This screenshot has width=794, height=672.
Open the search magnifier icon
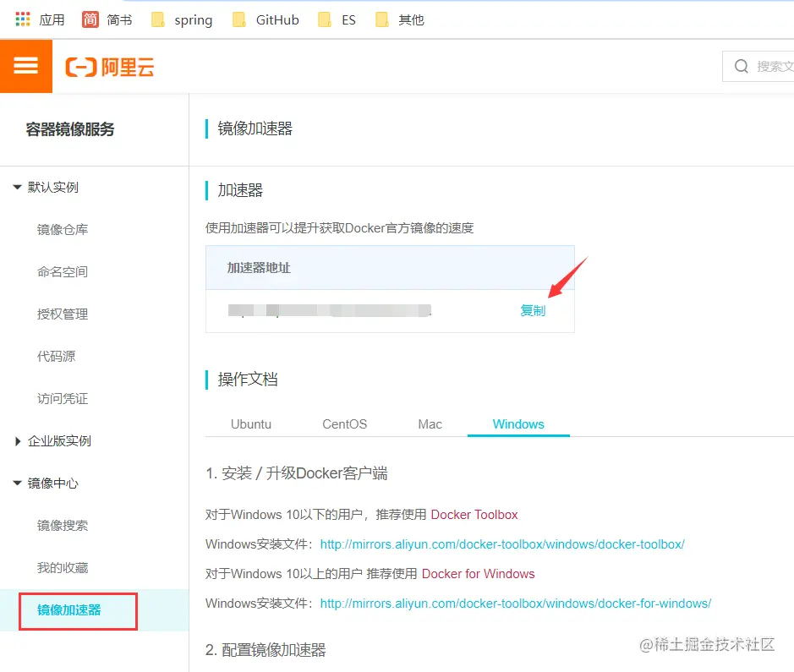tap(741, 66)
